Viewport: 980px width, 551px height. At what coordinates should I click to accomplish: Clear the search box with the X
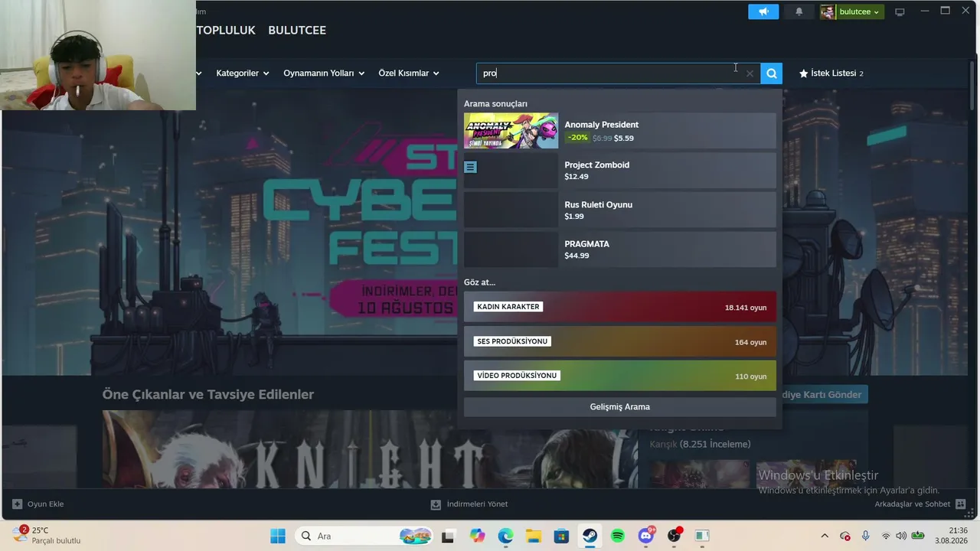click(750, 73)
